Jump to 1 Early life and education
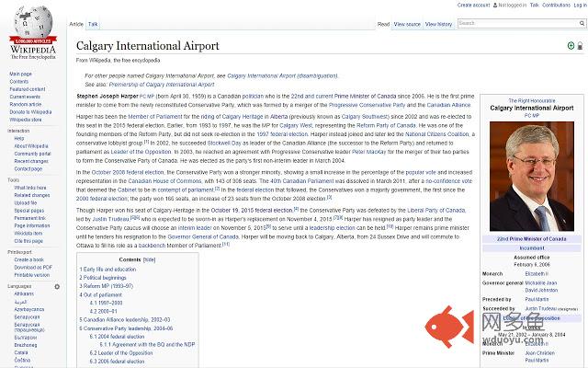This screenshot has height=368, width=588. coord(107,270)
